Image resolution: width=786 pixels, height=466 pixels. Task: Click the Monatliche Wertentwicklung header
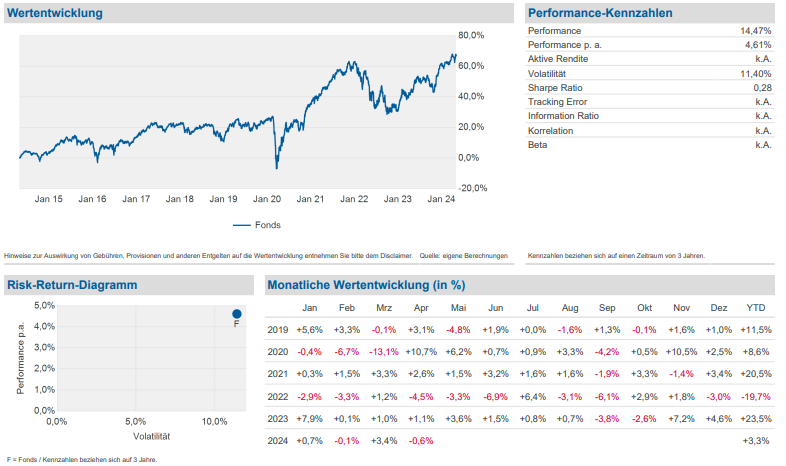365,285
